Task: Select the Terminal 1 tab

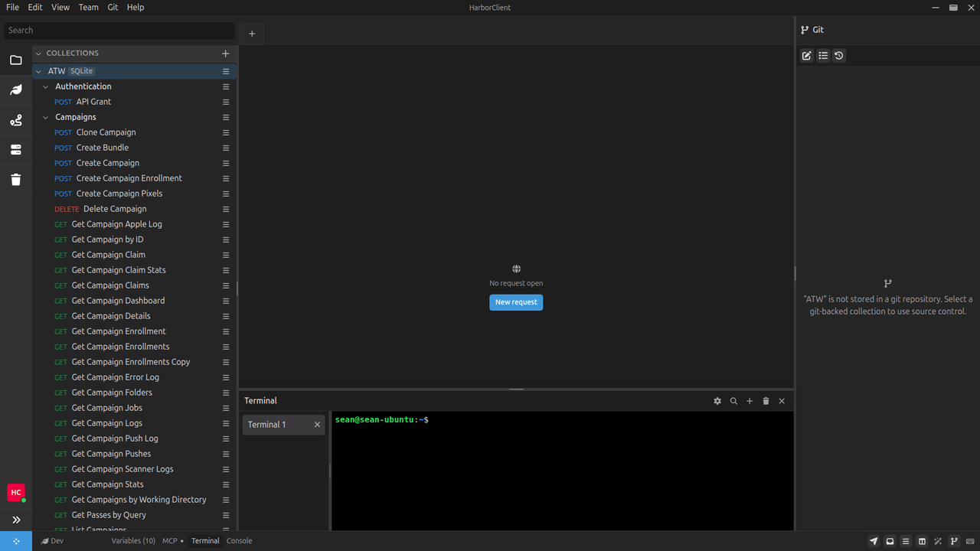Action: [283, 425]
